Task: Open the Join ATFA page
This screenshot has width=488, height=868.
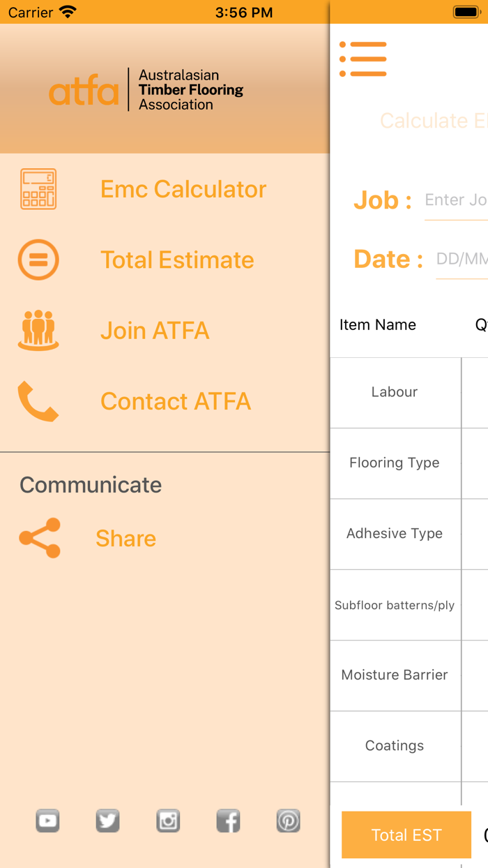Action: point(154,330)
